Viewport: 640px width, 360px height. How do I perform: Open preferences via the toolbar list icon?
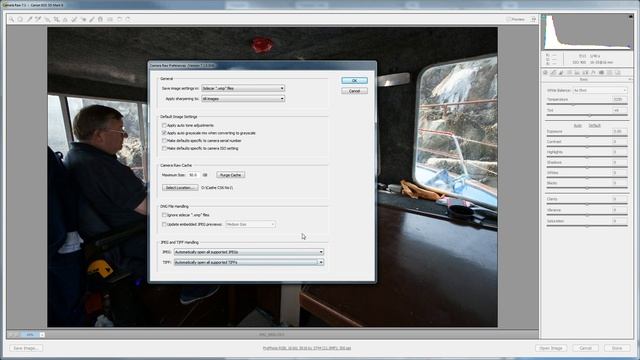pos(110,19)
